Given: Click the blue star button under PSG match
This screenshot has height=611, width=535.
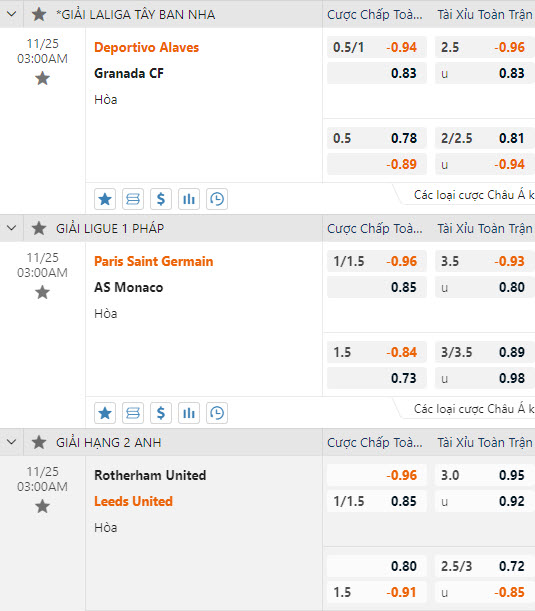Looking at the screenshot, I should point(105,413).
